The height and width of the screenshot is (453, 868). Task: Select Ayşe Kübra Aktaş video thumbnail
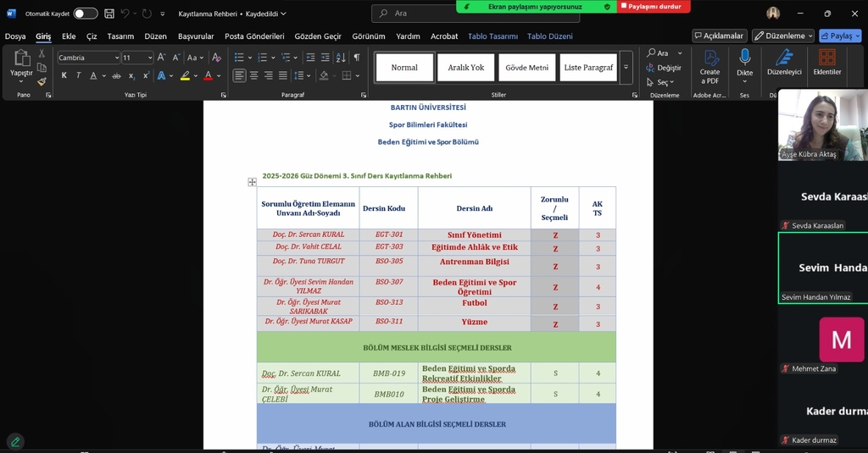(822, 125)
